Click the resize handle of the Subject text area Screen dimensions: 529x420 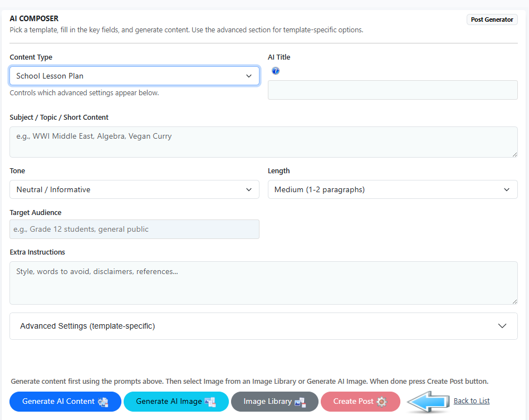pos(515,154)
